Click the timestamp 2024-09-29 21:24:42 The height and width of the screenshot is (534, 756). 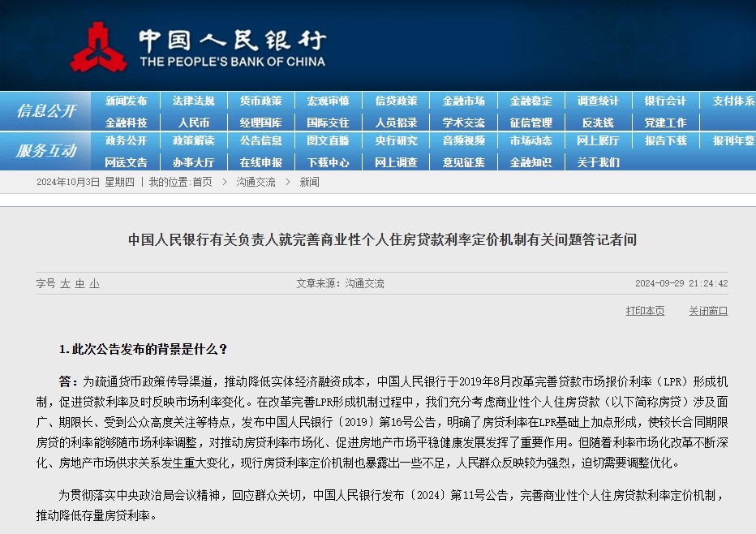click(x=681, y=283)
